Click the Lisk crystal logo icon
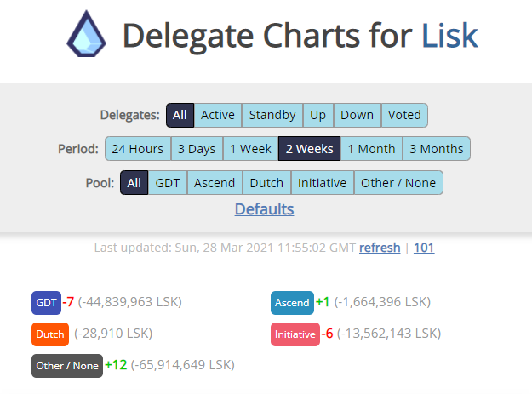Image resolution: width=532 pixels, height=394 pixels. [87, 34]
